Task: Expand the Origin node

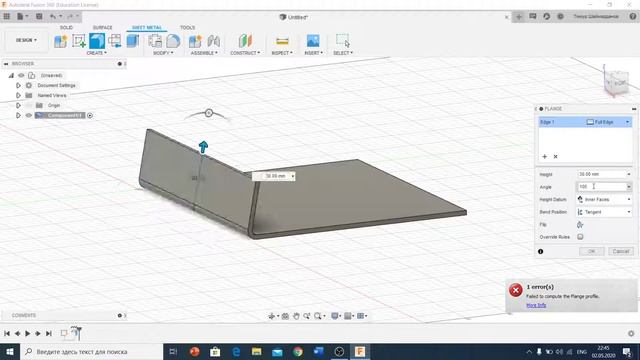Action: [x=18, y=105]
